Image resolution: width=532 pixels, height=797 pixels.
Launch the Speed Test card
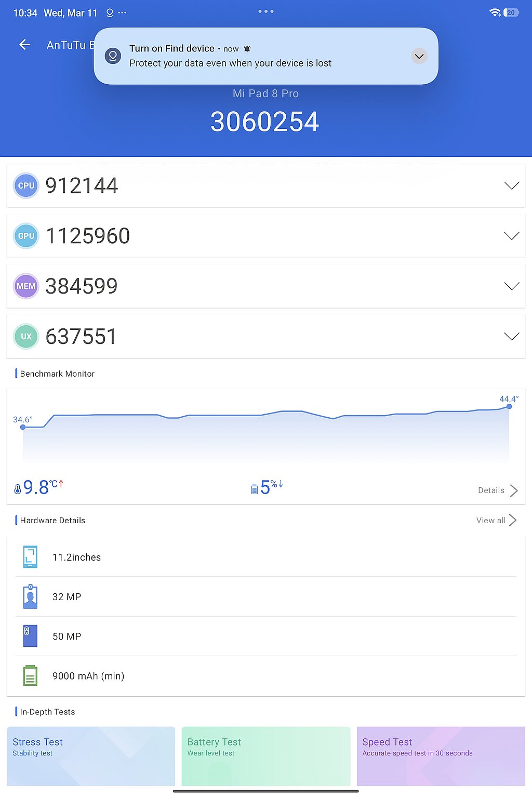pyautogui.click(x=441, y=756)
